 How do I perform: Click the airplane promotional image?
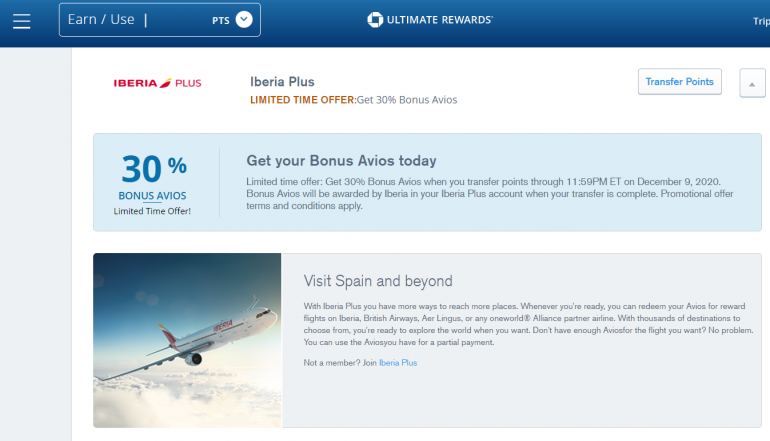coord(188,340)
